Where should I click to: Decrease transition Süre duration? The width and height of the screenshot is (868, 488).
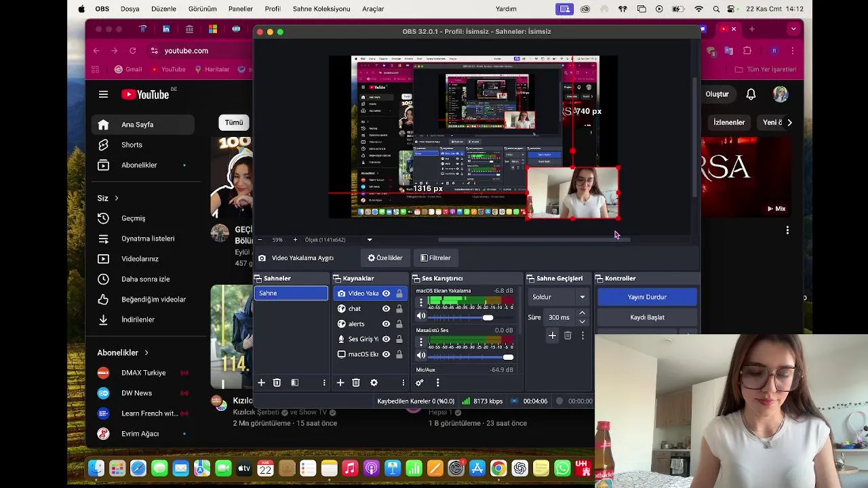tap(583, 321)
